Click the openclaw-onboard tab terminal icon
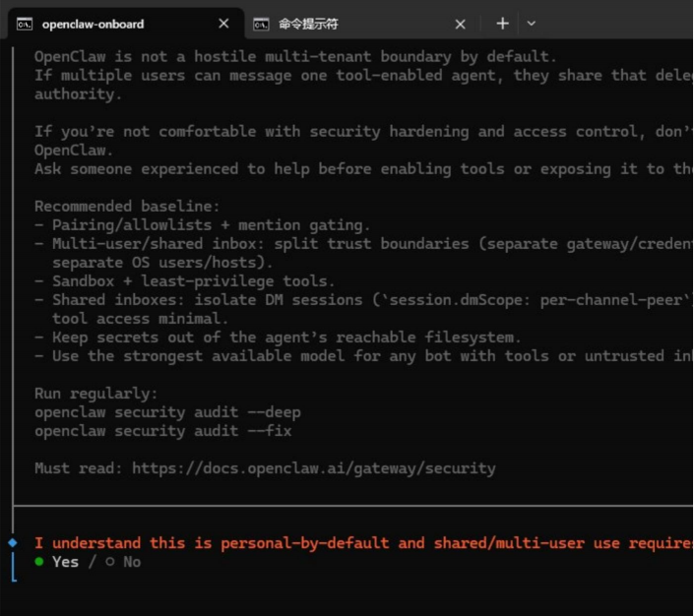Image resolution: width=695 pixels, height=616 pixels. 25,24
